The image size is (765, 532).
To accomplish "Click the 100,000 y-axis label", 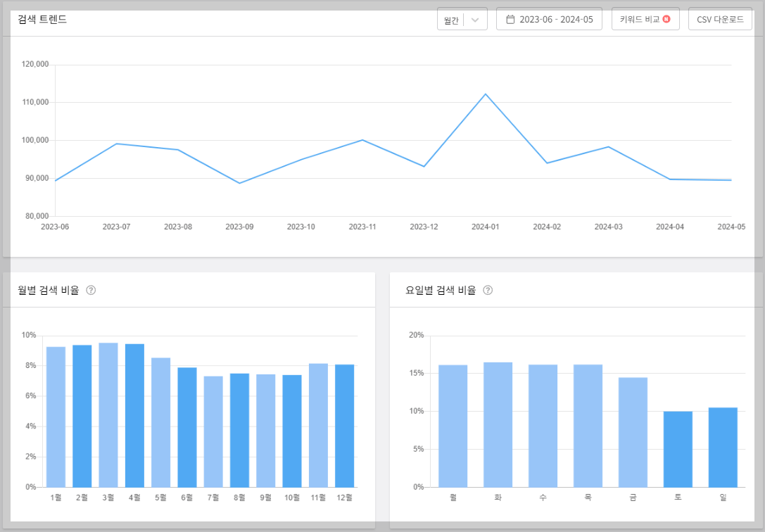I will point(35,141).
